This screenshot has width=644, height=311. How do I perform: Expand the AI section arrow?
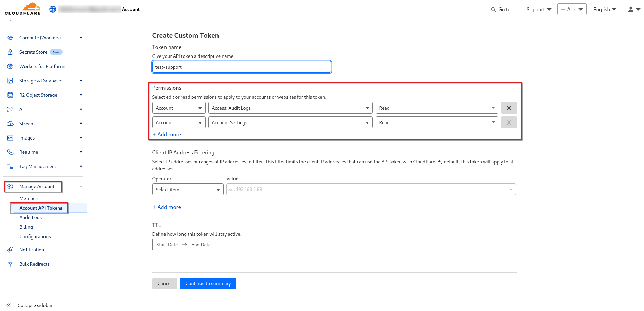pos(81,109)
